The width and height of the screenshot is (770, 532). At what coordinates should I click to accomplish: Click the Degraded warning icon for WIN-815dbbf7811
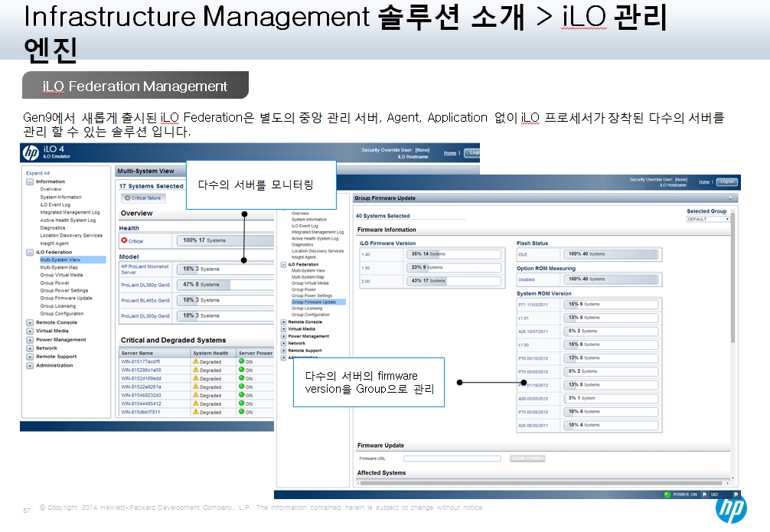(195, 412)
